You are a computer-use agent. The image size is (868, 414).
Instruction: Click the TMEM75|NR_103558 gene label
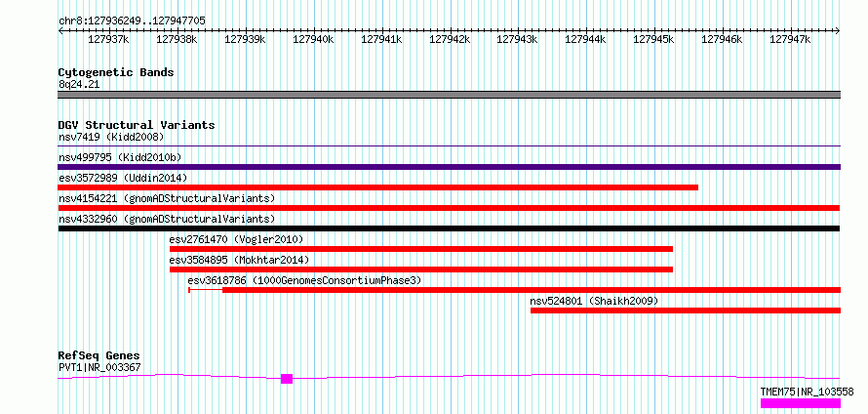pyautogui.click(x=807, y=392)
